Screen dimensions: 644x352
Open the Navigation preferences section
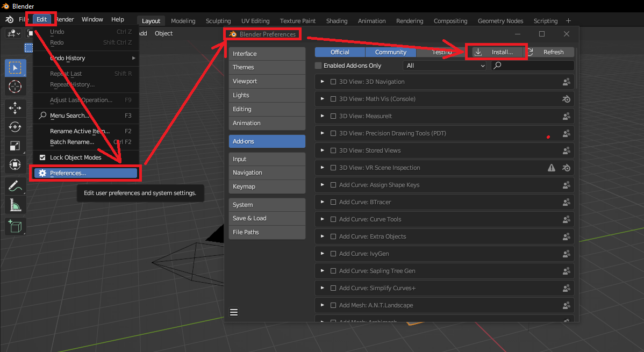coord(267,173)
